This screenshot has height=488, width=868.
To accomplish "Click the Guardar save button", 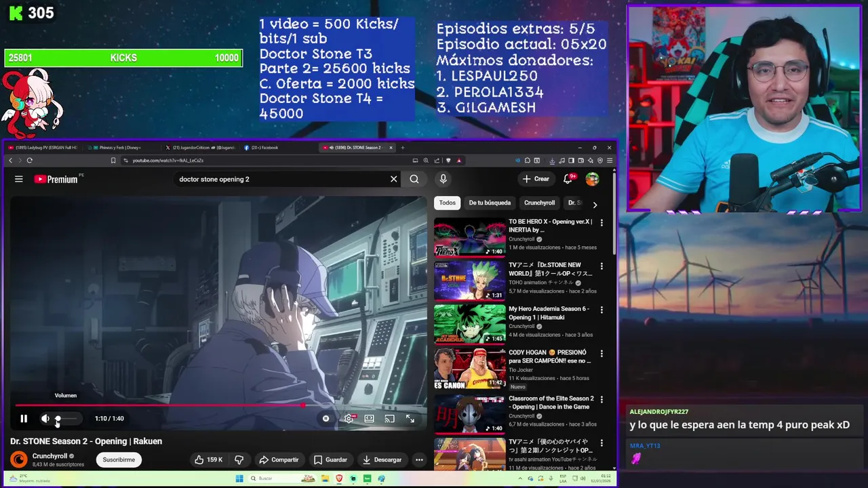I will click(330, 460).
